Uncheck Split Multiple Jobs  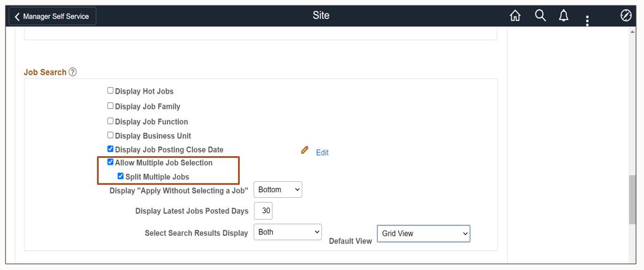[121, 176]
